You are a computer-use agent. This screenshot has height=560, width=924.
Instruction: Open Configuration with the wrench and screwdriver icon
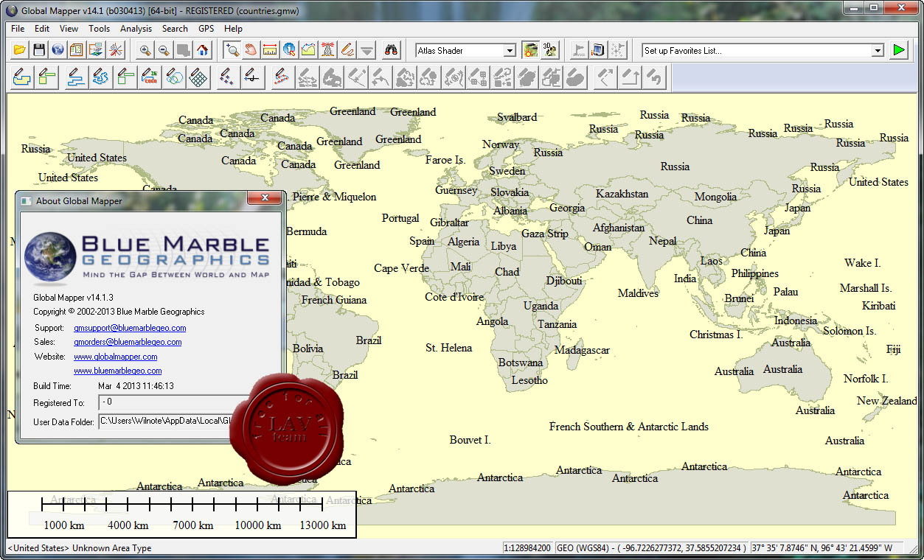116,50
